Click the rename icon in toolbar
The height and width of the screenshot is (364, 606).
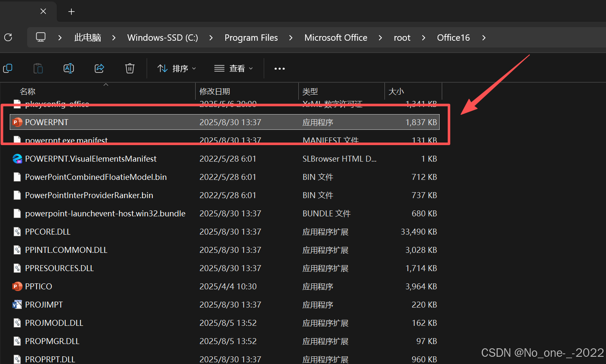tap(69, 68)
